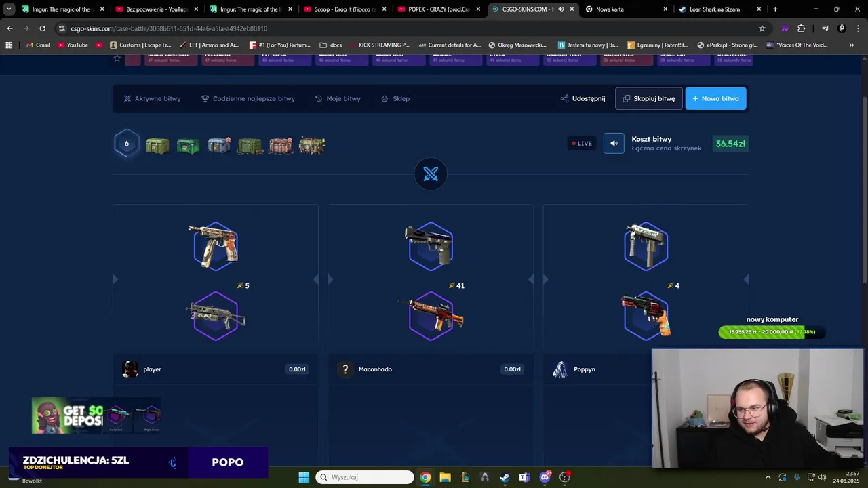
Task: Click the 36.54zł total cost badge
Action: (x=730, y=144)
